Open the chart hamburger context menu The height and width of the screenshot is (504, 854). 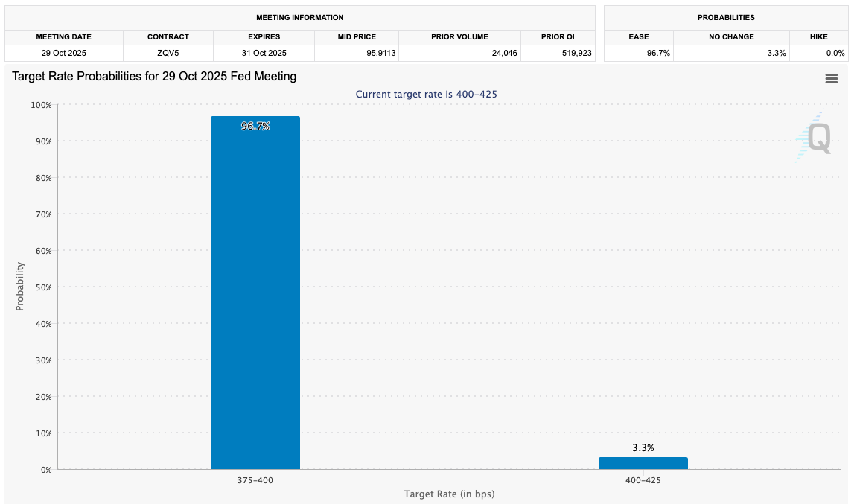click(x=831, y=79)
